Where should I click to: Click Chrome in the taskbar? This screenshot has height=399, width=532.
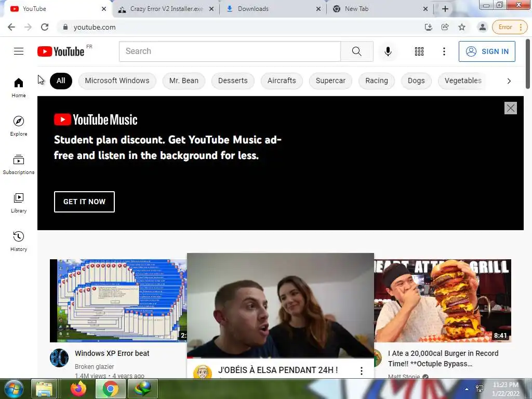110,389
